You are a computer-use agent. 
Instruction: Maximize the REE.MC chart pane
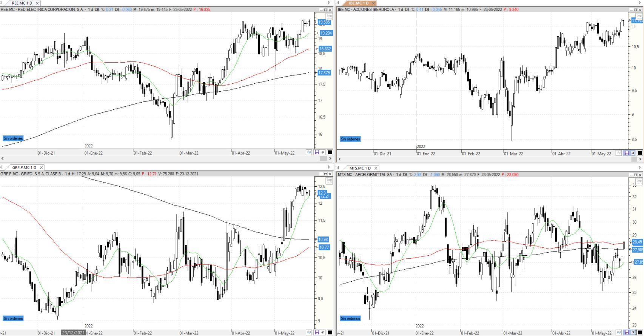click(326, 10)
